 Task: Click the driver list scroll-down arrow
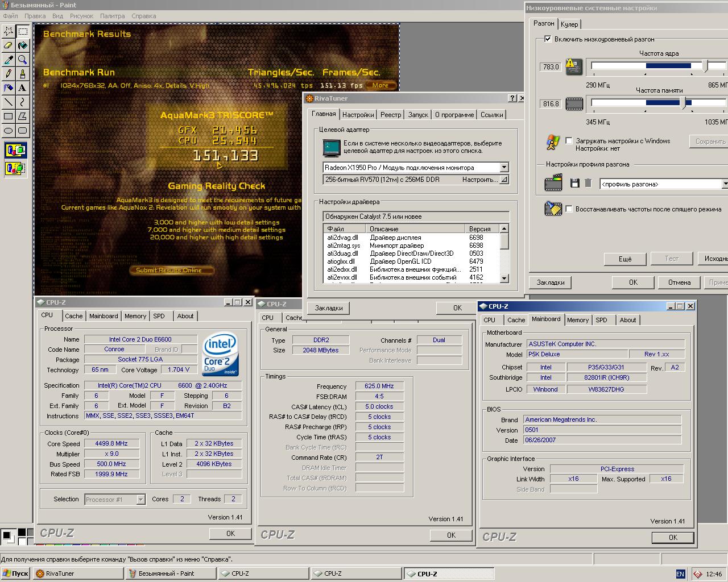504,278
